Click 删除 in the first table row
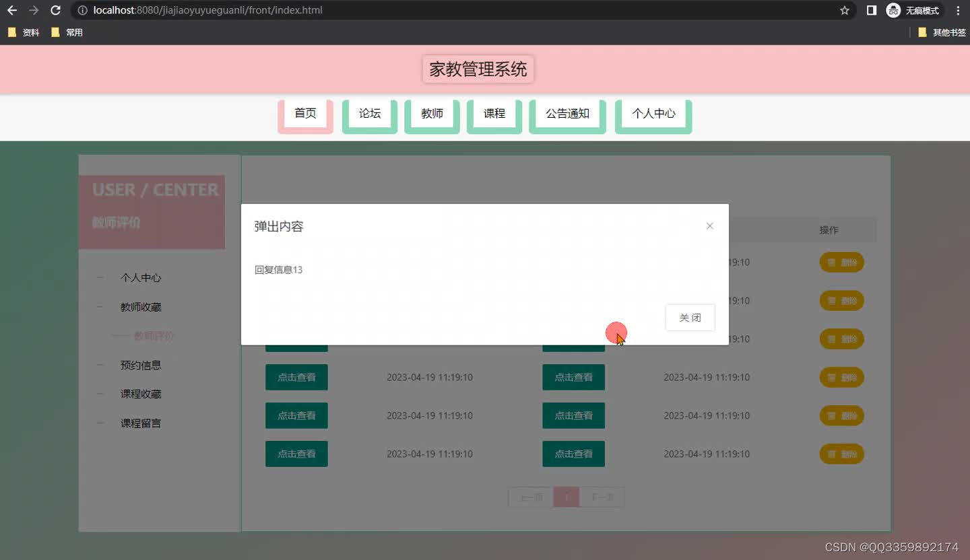 pos(841,262)
